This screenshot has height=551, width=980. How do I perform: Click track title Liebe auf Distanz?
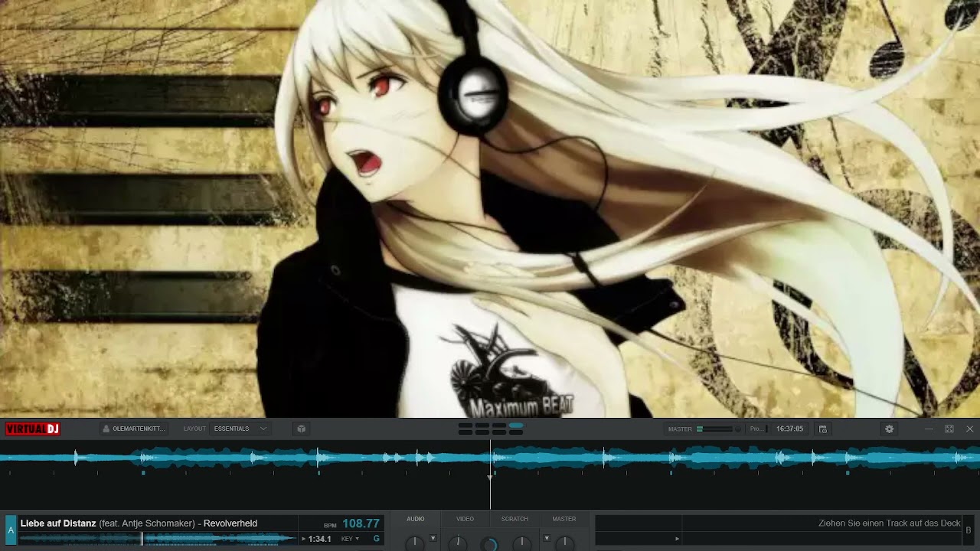[x=58, y=523]
